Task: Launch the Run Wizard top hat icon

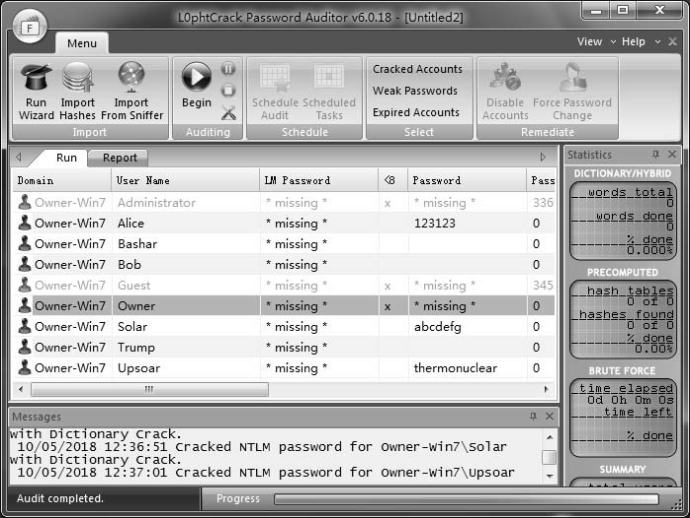Action: [x=36, y=77]
